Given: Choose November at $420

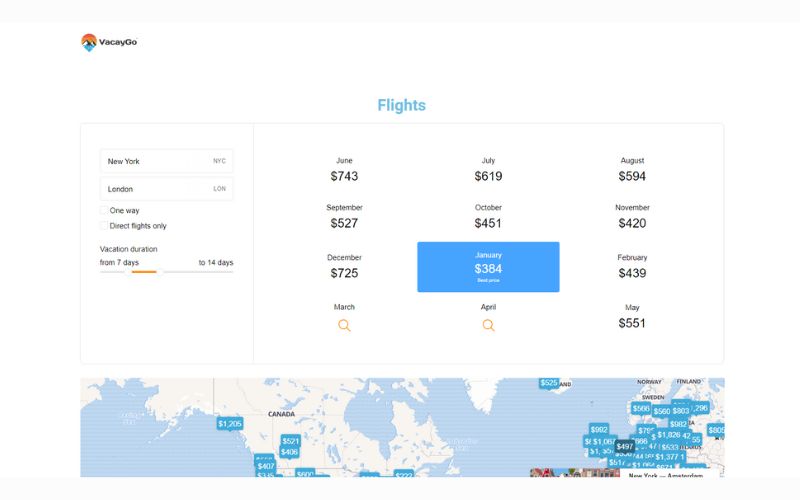Looking at the screenshot, I should (632, 217).
